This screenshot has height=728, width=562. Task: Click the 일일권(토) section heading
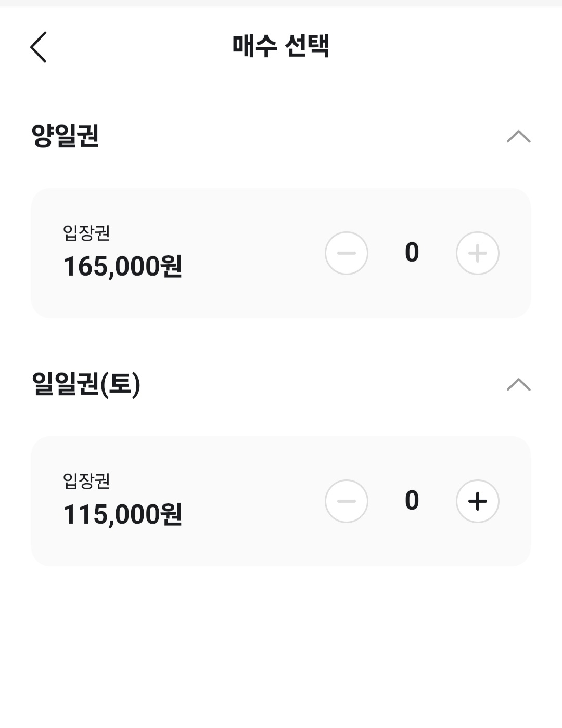pos(86,384)
